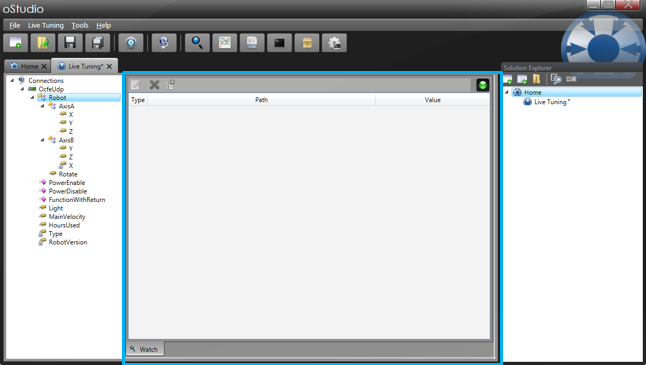The image size is (646, 365).
Task: Click the new document toolbar icon
Action: pos(16,42)
